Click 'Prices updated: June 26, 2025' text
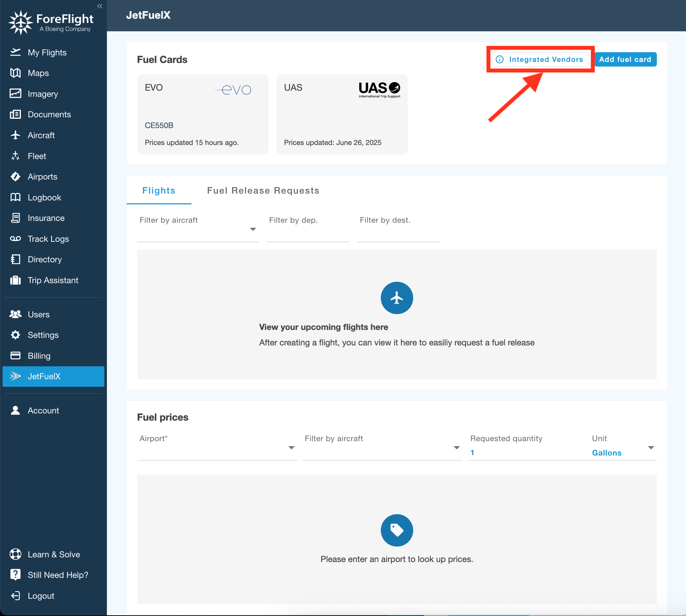The width and height of the screenshot is (686, 616). pos(333,142)
